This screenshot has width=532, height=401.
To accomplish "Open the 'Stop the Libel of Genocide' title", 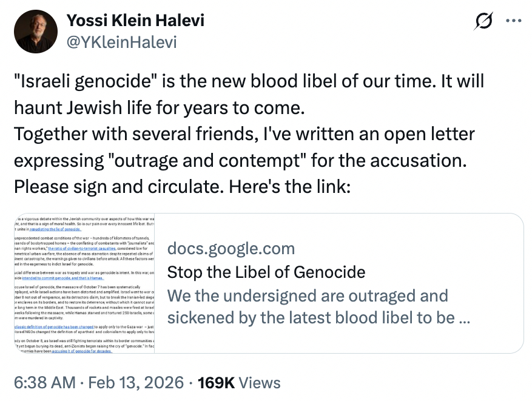I will coord(266,271).
